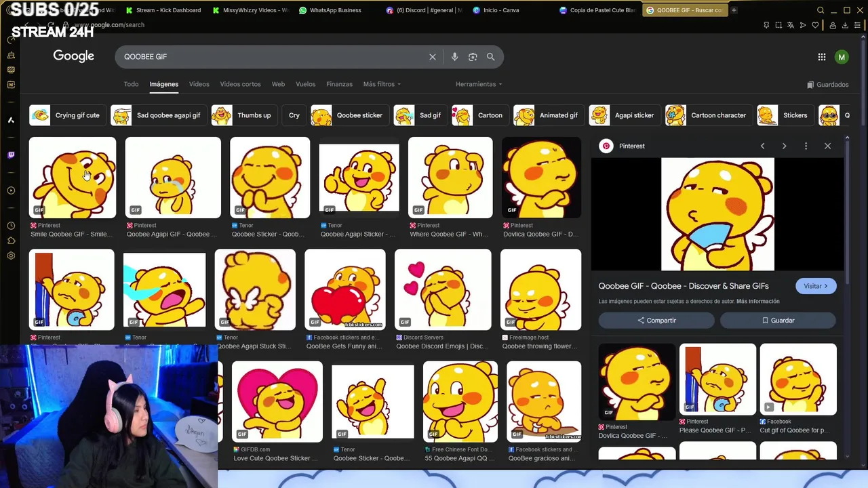Image resolution: width=868 pixels, height=488 pixels.
Task: Open the Qoobee Discord Emojis thumbnail
Action: 443,289
